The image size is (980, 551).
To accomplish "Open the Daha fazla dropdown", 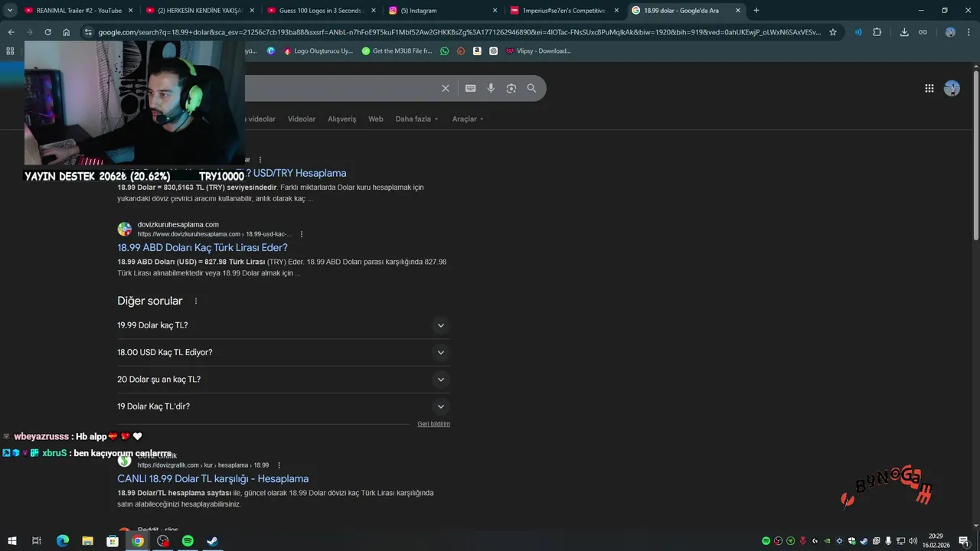I will (x=417, y=119).
